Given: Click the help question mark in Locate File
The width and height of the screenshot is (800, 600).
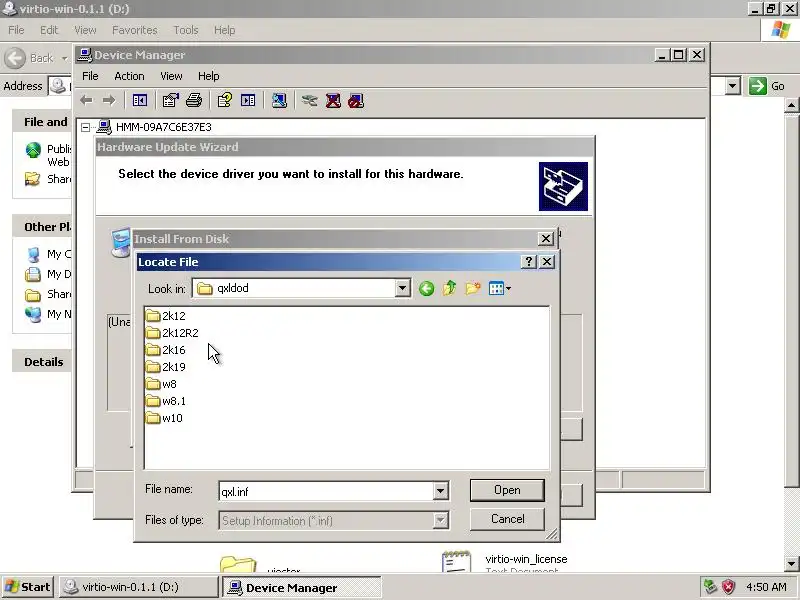Looking at the screenshot, I should click(529, 262).
